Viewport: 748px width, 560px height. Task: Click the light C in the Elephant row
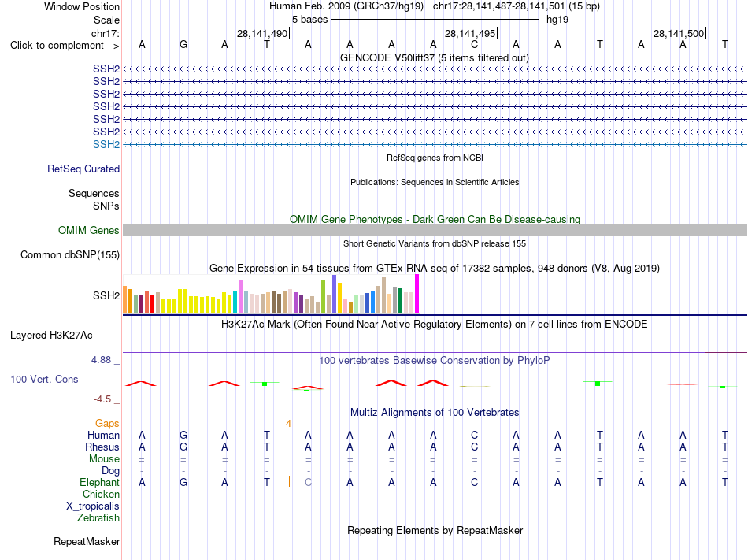[308, 482]
